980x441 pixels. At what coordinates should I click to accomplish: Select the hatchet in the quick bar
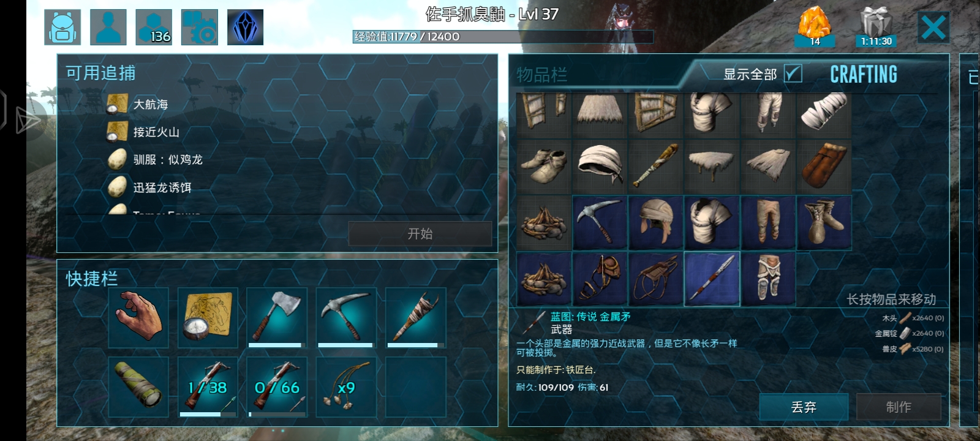(277, 318)
